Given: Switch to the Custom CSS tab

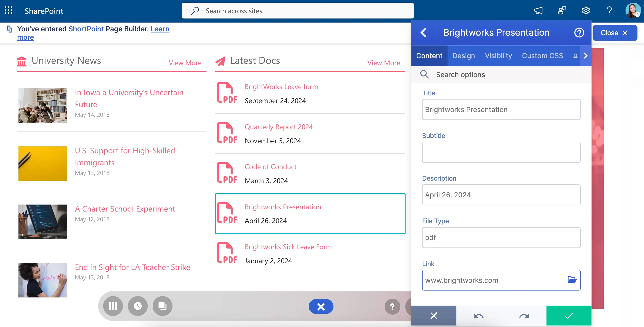Looking at the screenshot, I should coord(542,55).
